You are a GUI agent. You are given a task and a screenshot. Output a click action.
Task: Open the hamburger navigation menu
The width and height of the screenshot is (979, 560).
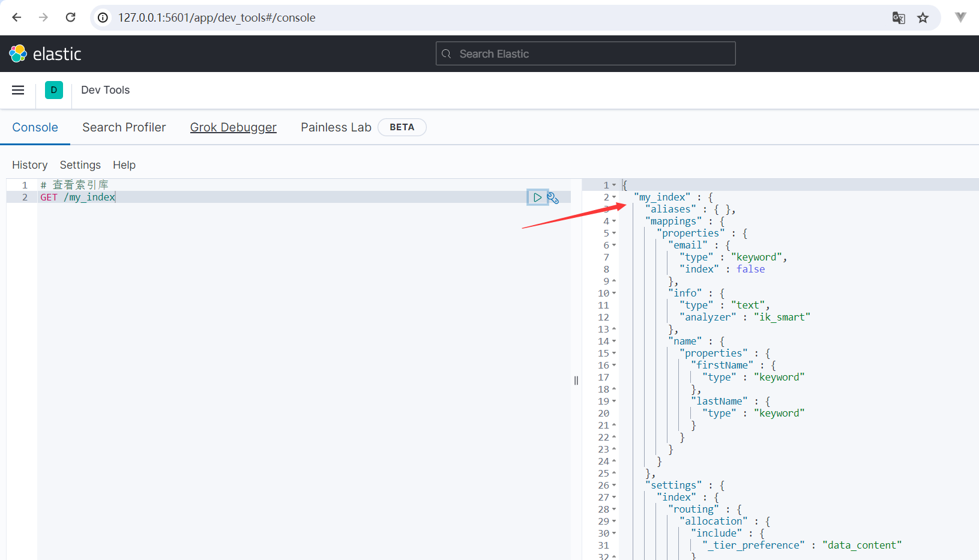(x=18, y=90)
